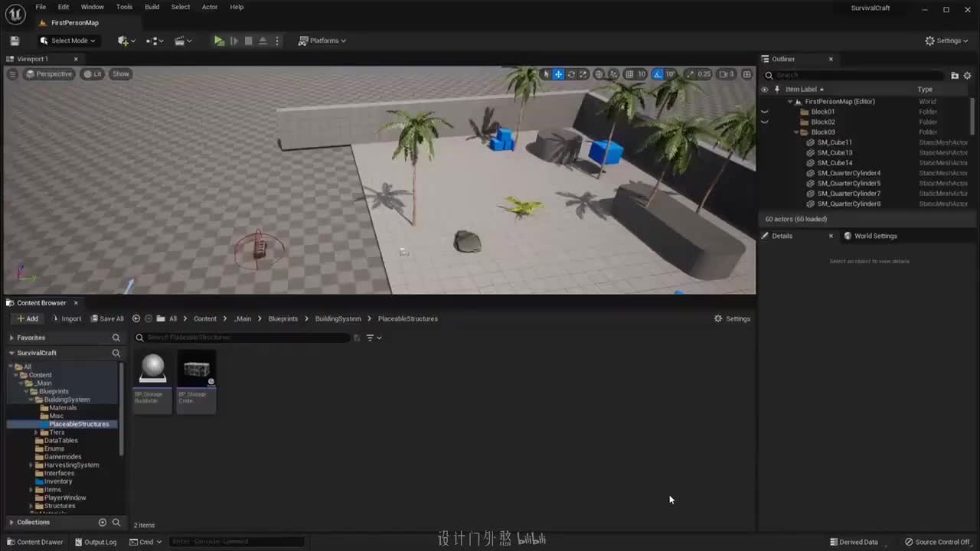Toggle visibility of Block02 folder

point(764,122)
